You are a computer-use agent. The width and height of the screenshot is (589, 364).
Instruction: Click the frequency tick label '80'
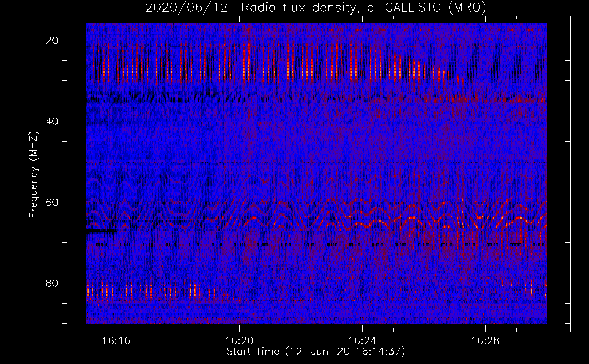click(x=52, y=283)
